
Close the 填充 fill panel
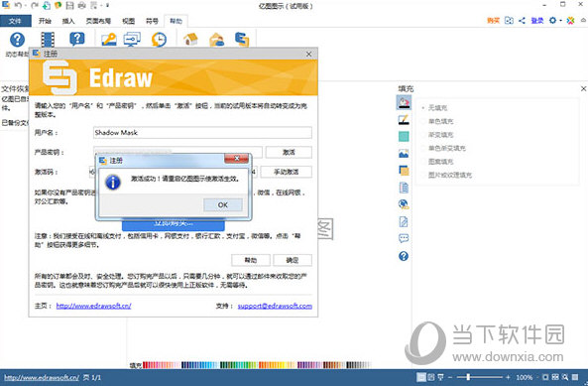point(583,89)
